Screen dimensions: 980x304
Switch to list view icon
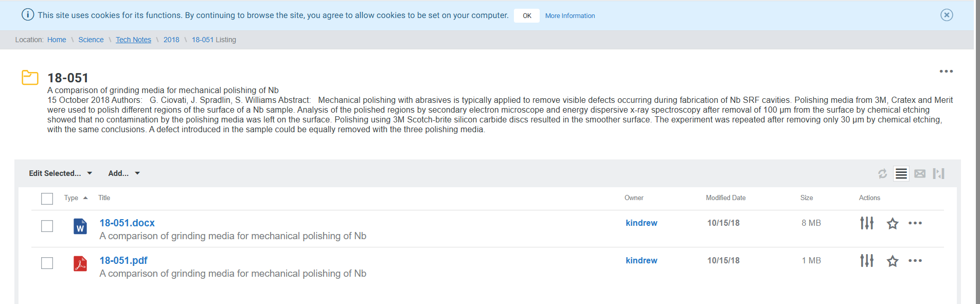[x=901, y=174]
